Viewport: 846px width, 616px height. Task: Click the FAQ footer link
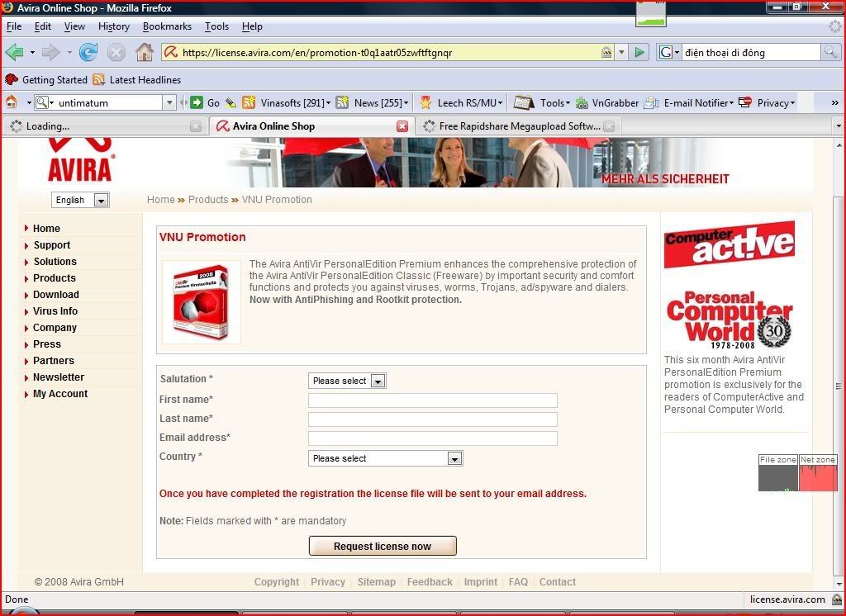519,582
